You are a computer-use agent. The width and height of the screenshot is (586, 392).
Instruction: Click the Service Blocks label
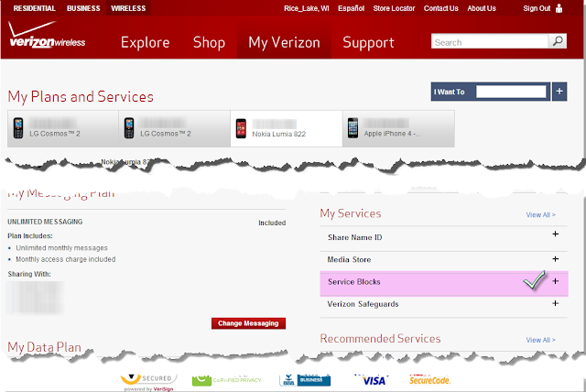click(x=354, y=282)
